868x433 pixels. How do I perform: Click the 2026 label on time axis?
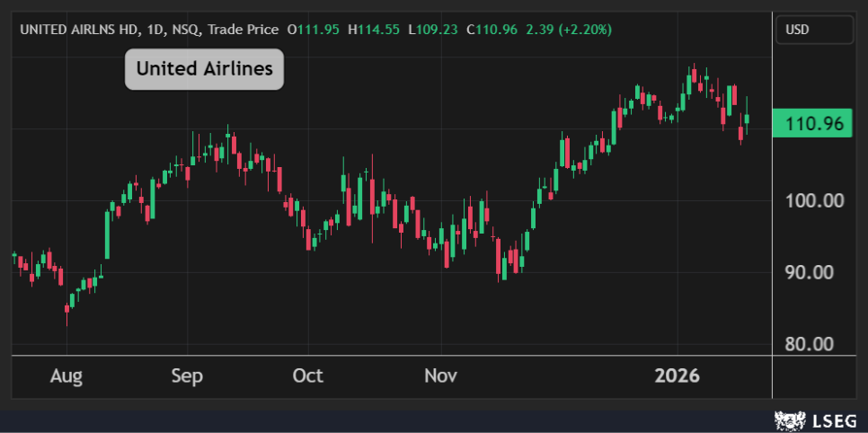pos(677,376)
